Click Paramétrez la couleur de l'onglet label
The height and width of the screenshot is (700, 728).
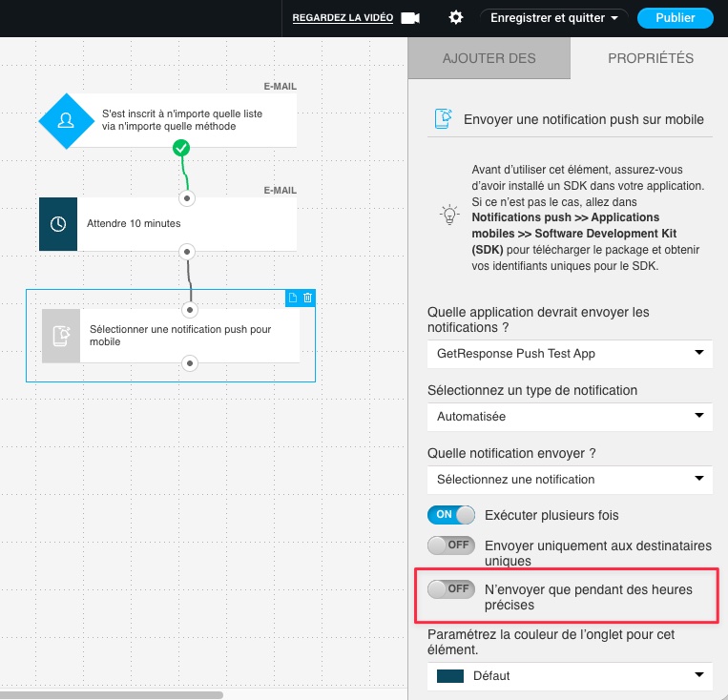point(551,642)
